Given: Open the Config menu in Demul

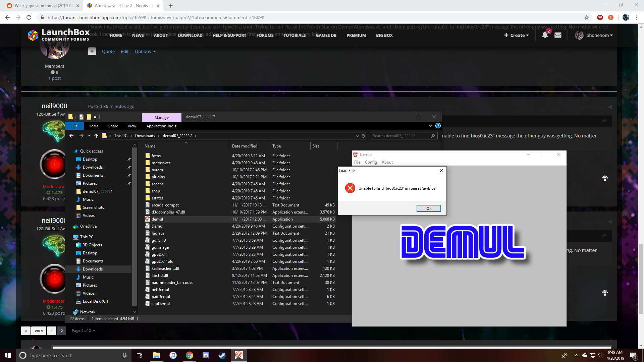Looking at the screenshot, I should coord(371,162).
